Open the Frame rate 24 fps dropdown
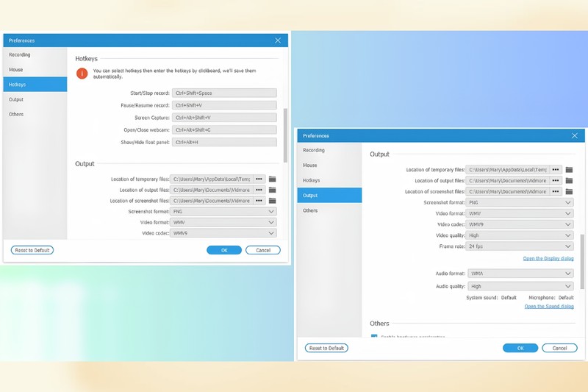This screenshot has height=392, width=588. [520, 246]
